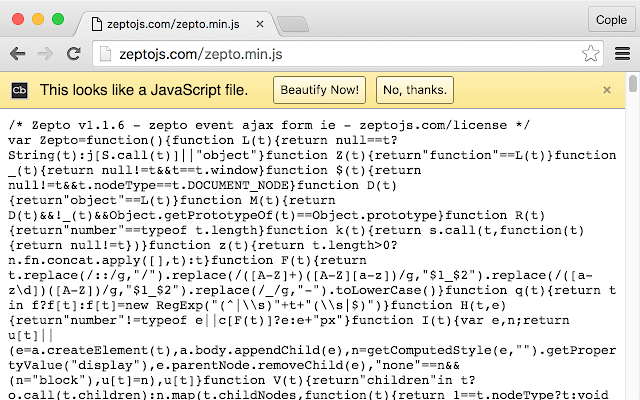The width and height of the screenshot is (640, 400).
Task: Focus the address bar showing zeptojs.com/zepto.min.js
Action: pyautogui.click(x=347, y=53)
